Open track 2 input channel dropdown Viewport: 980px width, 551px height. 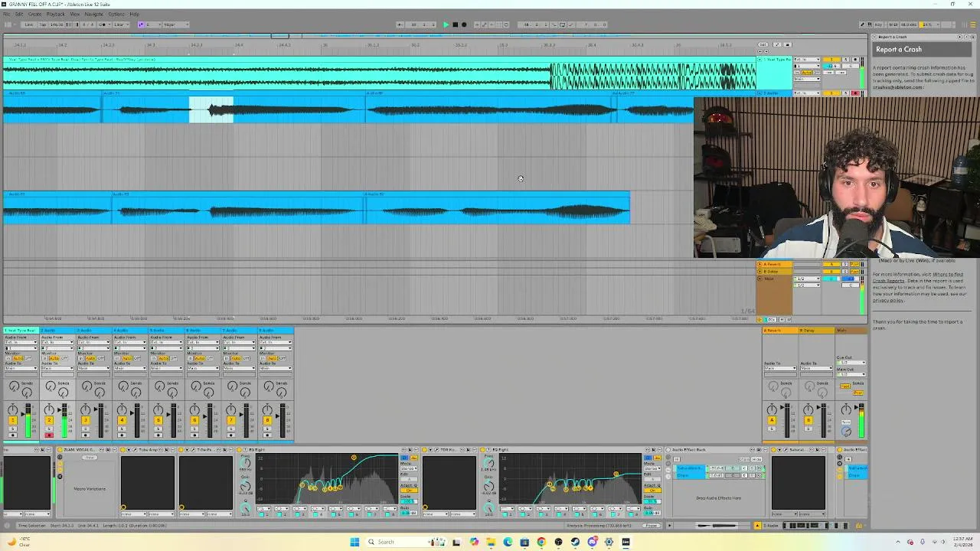[57, 348]
